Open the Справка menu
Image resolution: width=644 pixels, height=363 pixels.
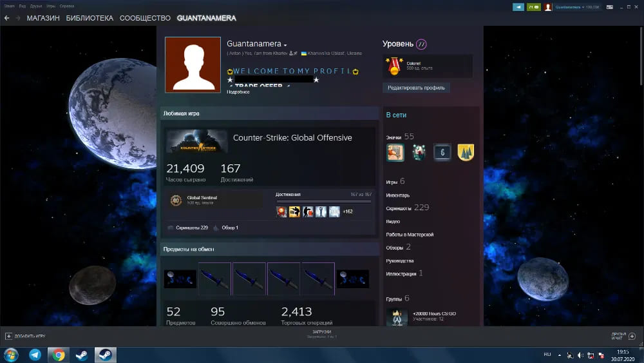67,6
